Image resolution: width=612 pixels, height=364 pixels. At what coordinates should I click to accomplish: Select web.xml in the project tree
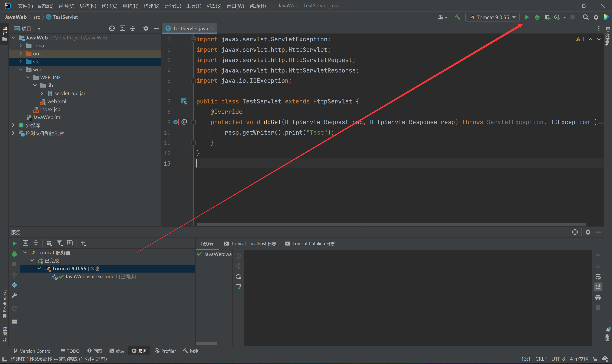click(56, 101)
